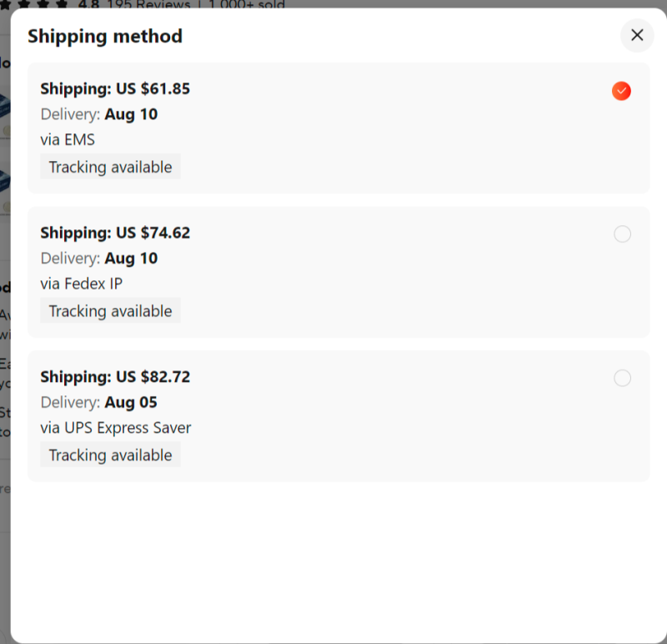
Task: Click the 'via UPS Express Saver' label
Action: tap(116, 428)
